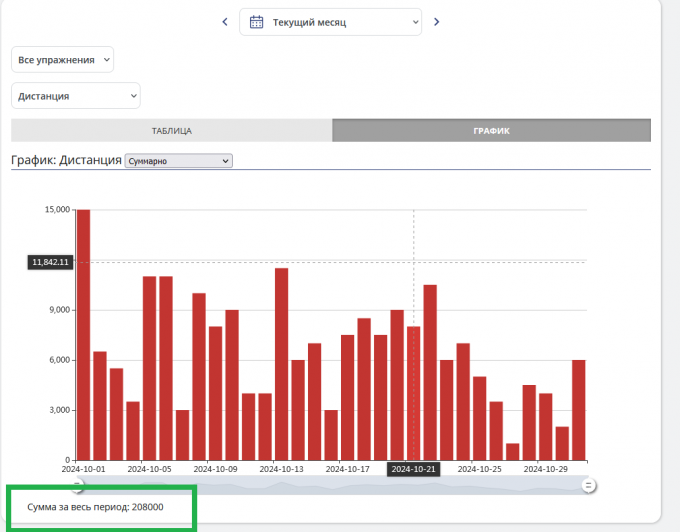Viewport: 680px width, 532px height.
Task: Click the Сумма за весь период: 208000 text
Action: tap(95, 507)
